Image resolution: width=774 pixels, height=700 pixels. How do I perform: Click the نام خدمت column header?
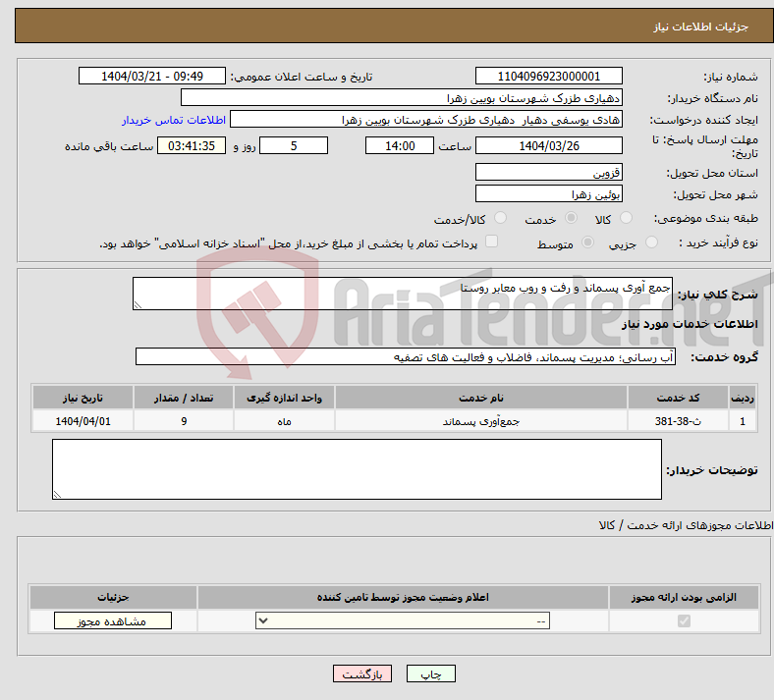pos(481,398)
